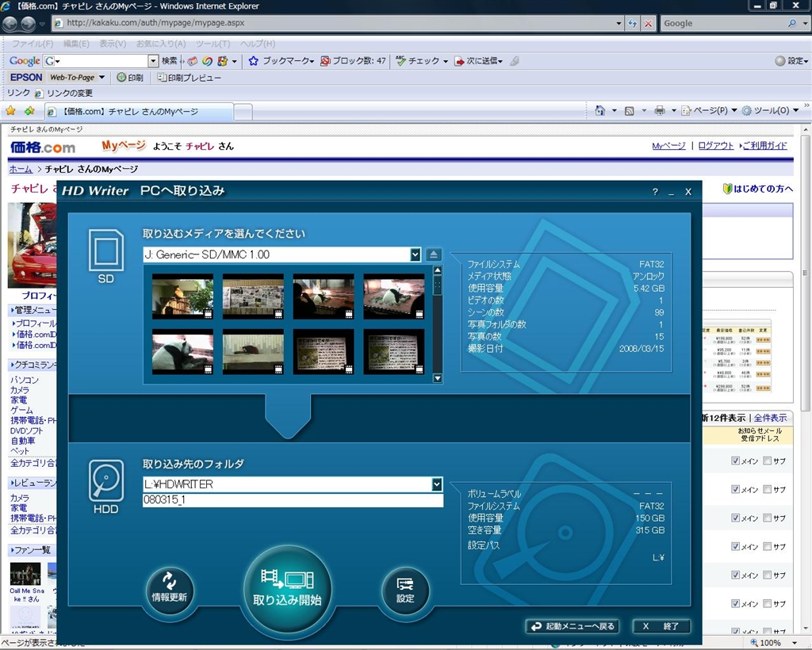The height and width of the screenshot is (650, 812).
Task: Select the HDD destination icon
Action: (x=105, y=486)
